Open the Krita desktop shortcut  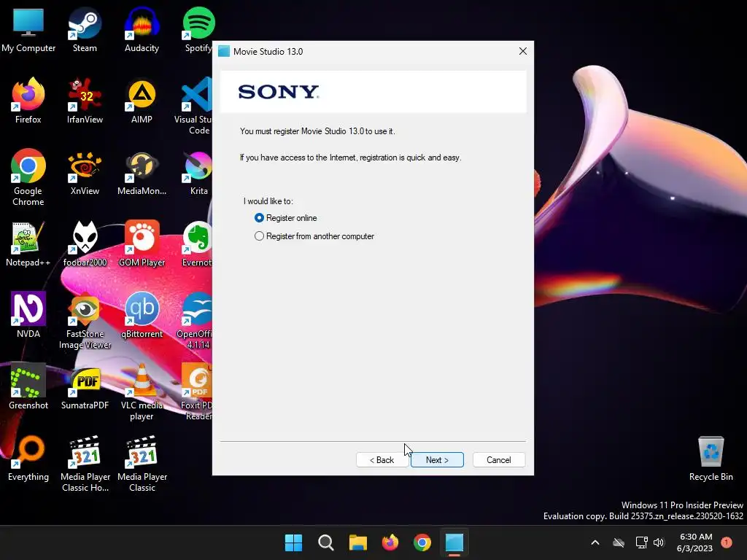(x=198, y=173)
